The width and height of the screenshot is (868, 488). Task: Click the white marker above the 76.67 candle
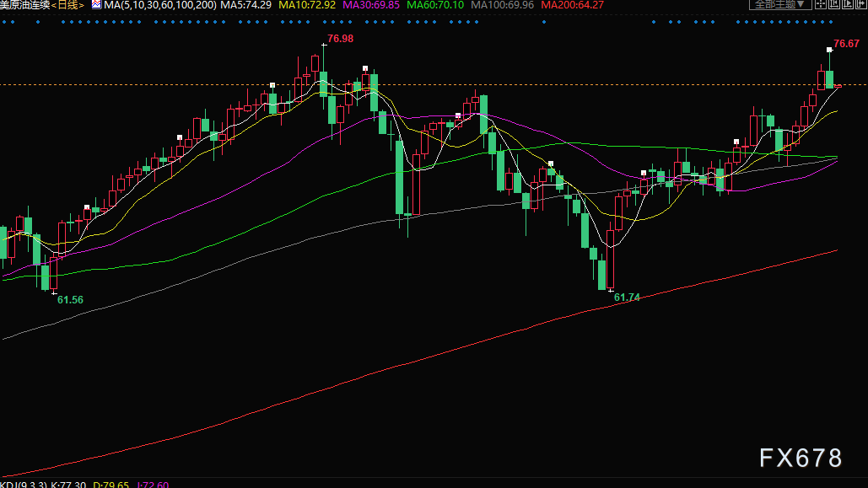point(829,50)
